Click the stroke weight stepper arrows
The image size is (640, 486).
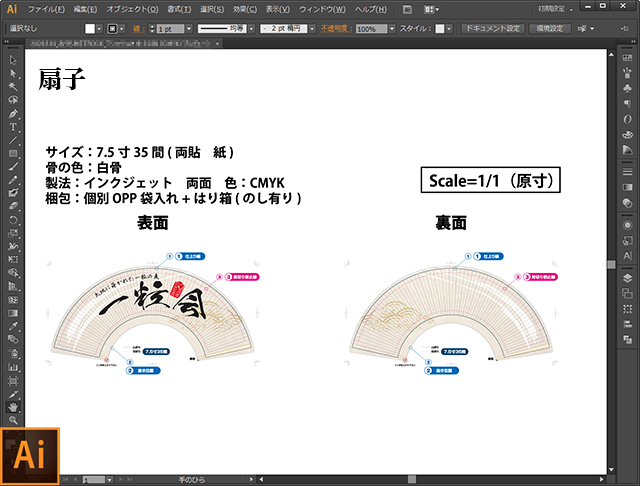tap(152, 29)
